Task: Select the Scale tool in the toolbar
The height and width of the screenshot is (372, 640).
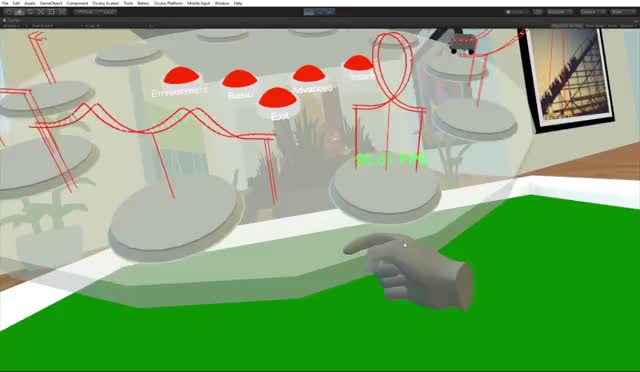Action: 41,12
